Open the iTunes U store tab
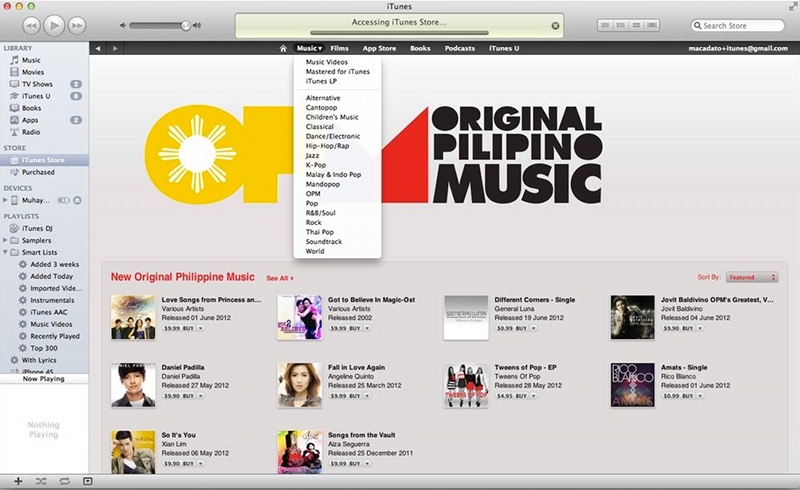 504,48
